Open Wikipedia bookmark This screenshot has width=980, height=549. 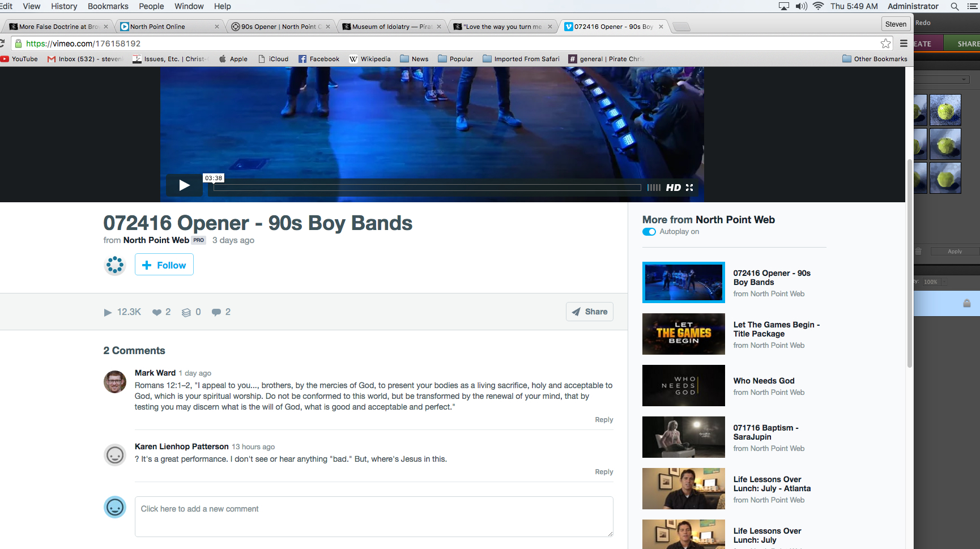click(370, 59)
